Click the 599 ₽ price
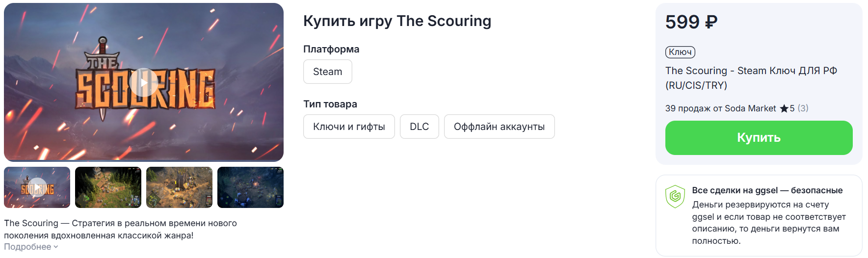868x258 pixels. point(691,22)
